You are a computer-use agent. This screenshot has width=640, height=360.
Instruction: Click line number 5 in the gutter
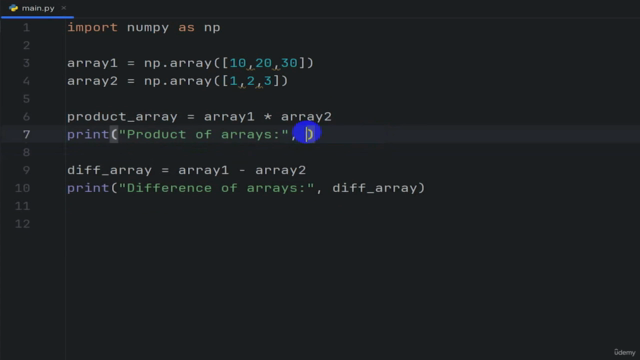(27, 99)
